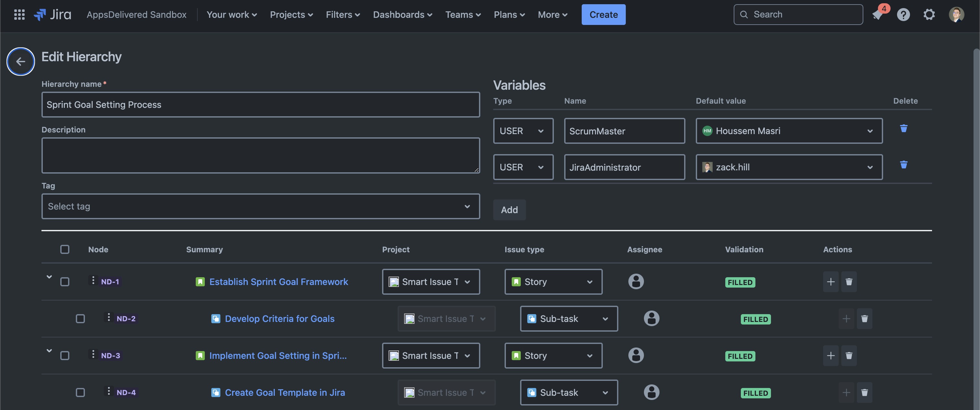Delete the ScrumMaster variable with trash icon
The image size is (980, 410).
(904, 129)
